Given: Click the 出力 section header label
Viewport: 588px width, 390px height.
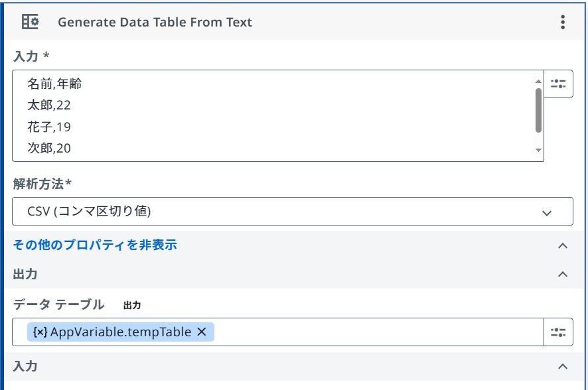Looking at the screenshot, I should [x=27, y=274].
